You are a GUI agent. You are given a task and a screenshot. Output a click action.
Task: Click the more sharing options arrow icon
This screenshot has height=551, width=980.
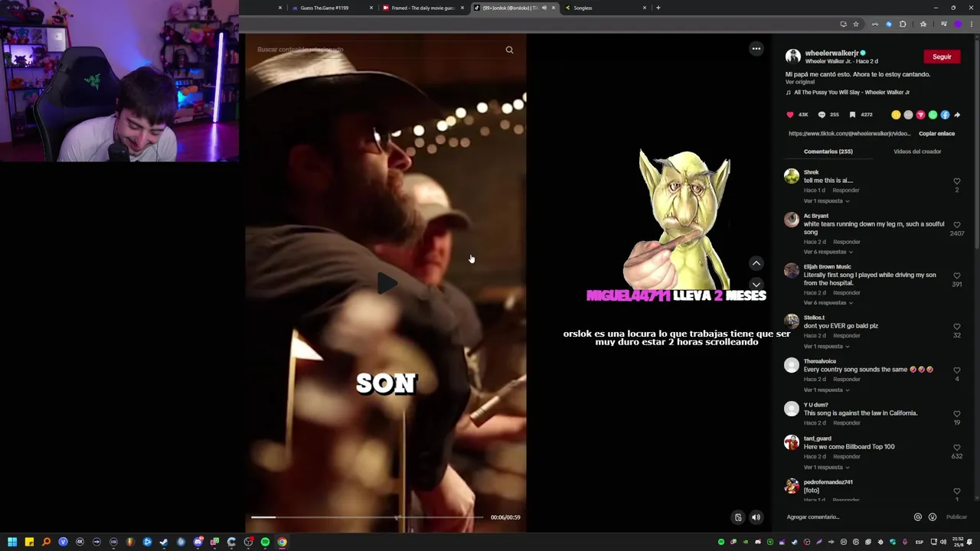[x=957, y=115]
